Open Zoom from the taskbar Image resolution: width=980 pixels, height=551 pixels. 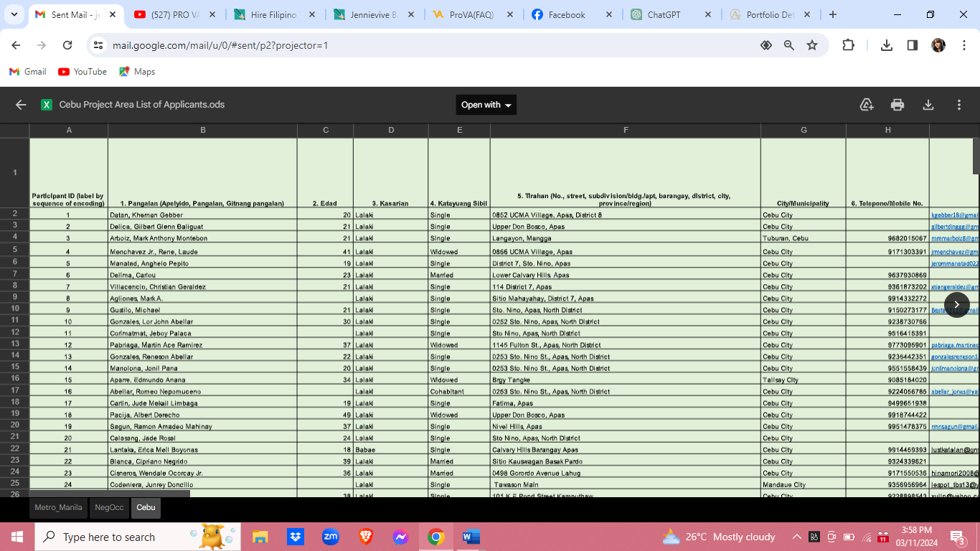pos(330,537)
